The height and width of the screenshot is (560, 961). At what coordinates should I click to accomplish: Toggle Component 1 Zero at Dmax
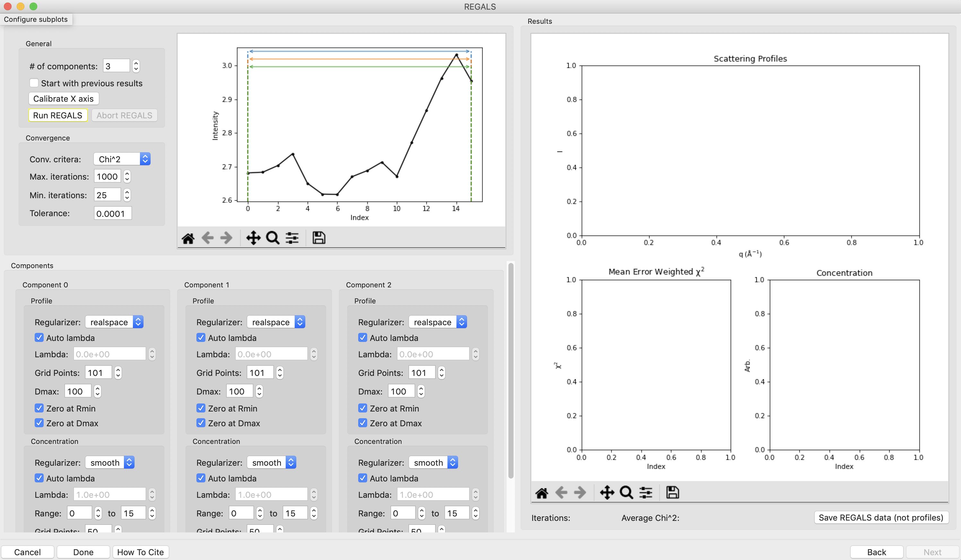(201, 423)
